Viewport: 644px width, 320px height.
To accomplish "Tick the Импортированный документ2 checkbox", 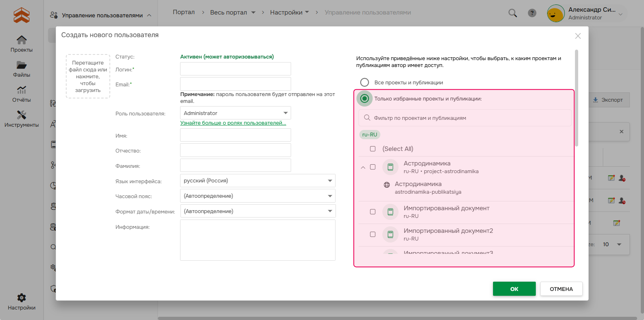I will coord(373,234).
